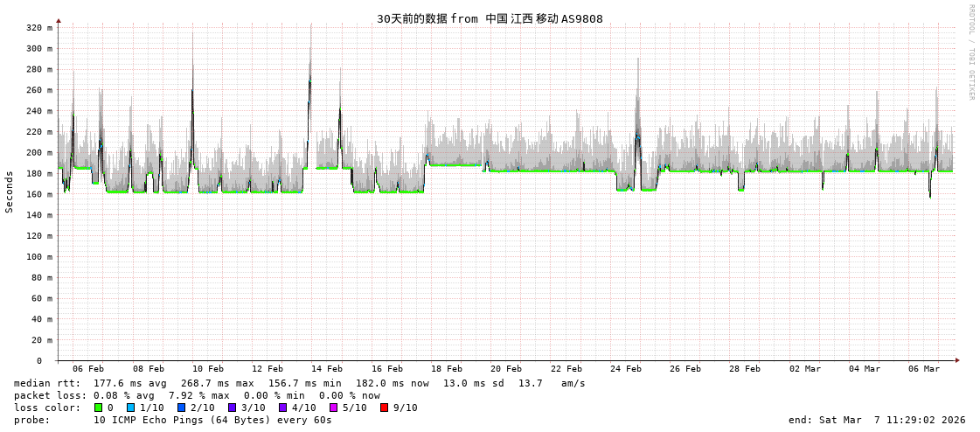
Task: Click the RRDTOOL / TOBI OETIKER watermark
Action: point(970,52)
